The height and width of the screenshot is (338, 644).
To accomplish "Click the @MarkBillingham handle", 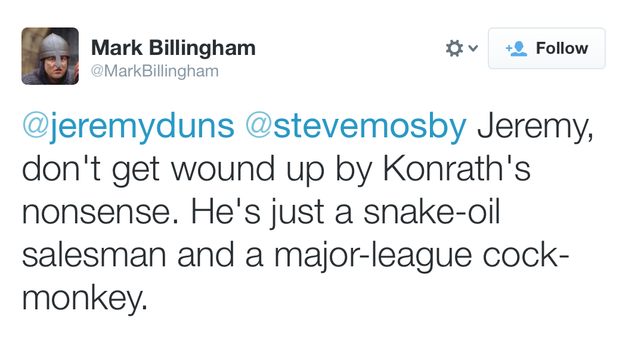I will coord(154,71).
